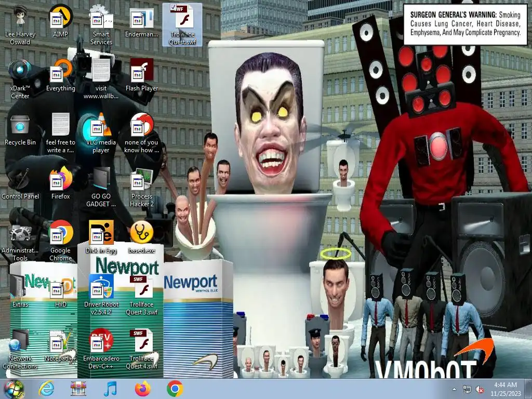532x399 pixels.
Task: Select 'none of you know how ...' shortcut
Action: (x=141, y=134)
